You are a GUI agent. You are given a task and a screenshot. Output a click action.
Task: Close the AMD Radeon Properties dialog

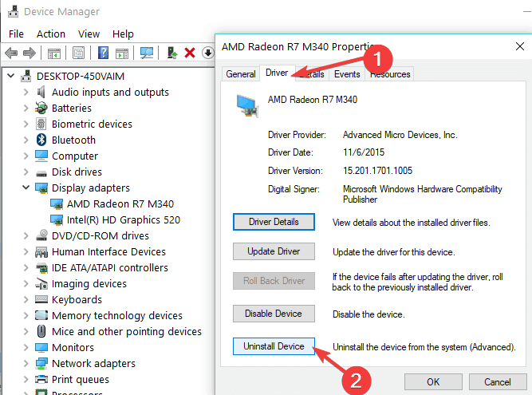(x=520, y=46)
